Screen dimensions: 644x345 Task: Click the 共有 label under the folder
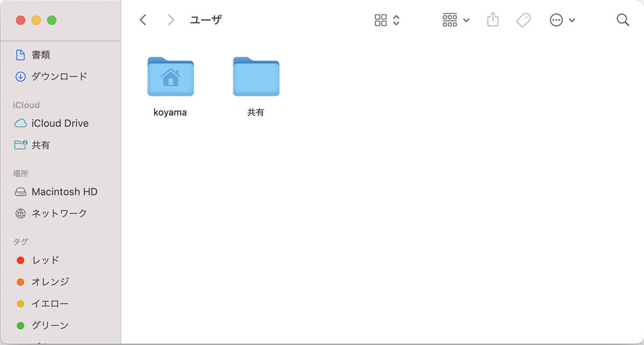(256, 113)
